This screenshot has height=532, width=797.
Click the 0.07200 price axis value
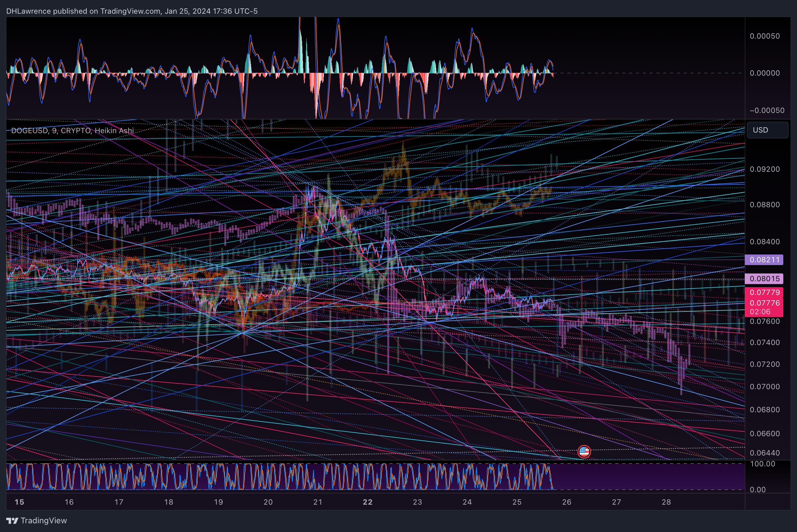tap(765, 364)
